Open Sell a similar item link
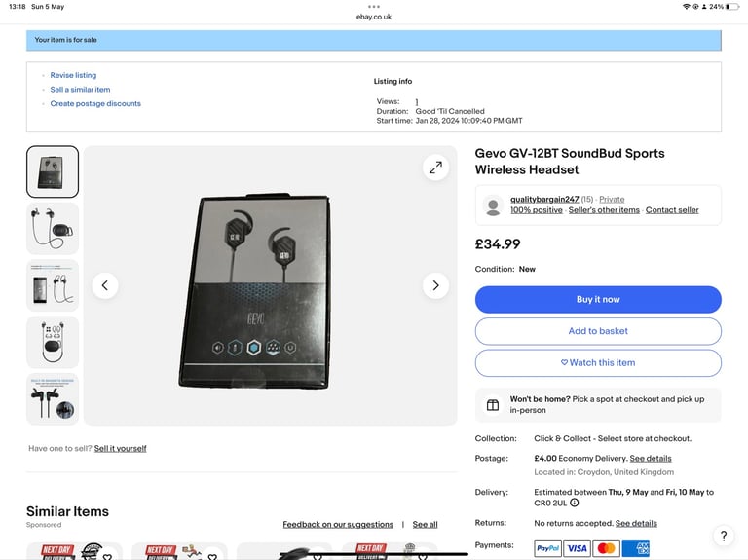The width and height of the screenshot is (748, 560). [x=80, y=90]
